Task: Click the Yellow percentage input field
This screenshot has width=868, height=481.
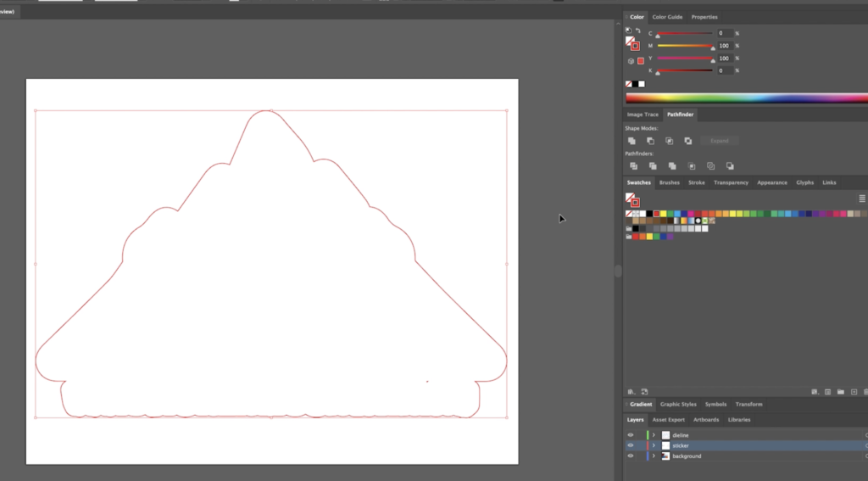Action: coord(725,59)
